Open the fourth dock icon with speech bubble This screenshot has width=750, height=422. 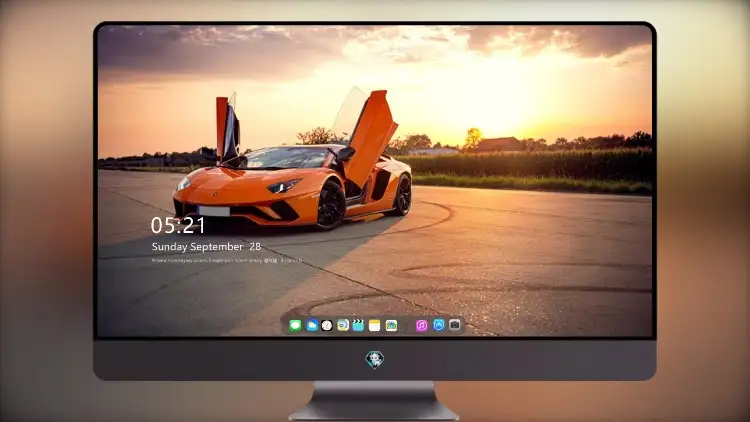(343, 326)
